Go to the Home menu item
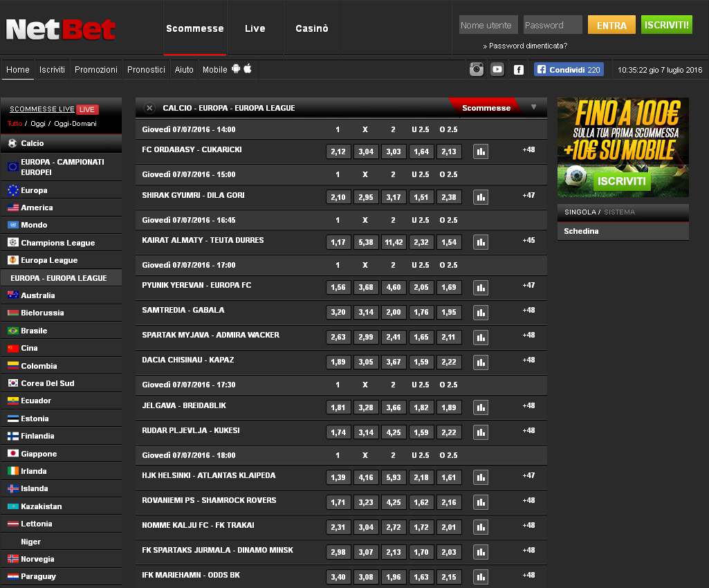Viewport: 709px width, 588px height. tap(17, 70)
